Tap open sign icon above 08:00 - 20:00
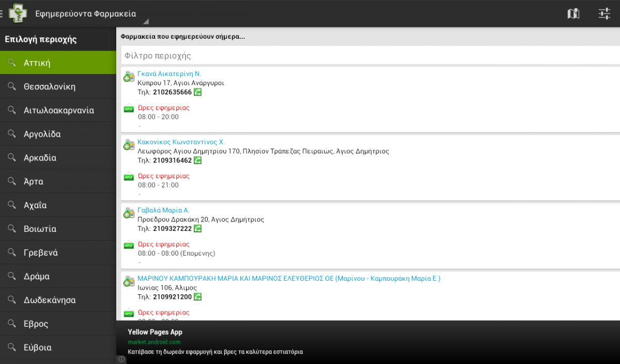This screenshot has width=620, height=364. coord(129,109)
